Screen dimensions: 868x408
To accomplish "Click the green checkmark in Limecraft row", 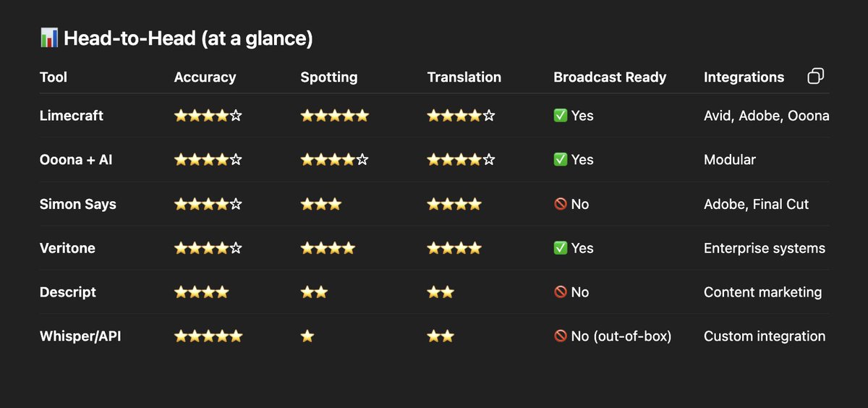I will pos(561,116).
